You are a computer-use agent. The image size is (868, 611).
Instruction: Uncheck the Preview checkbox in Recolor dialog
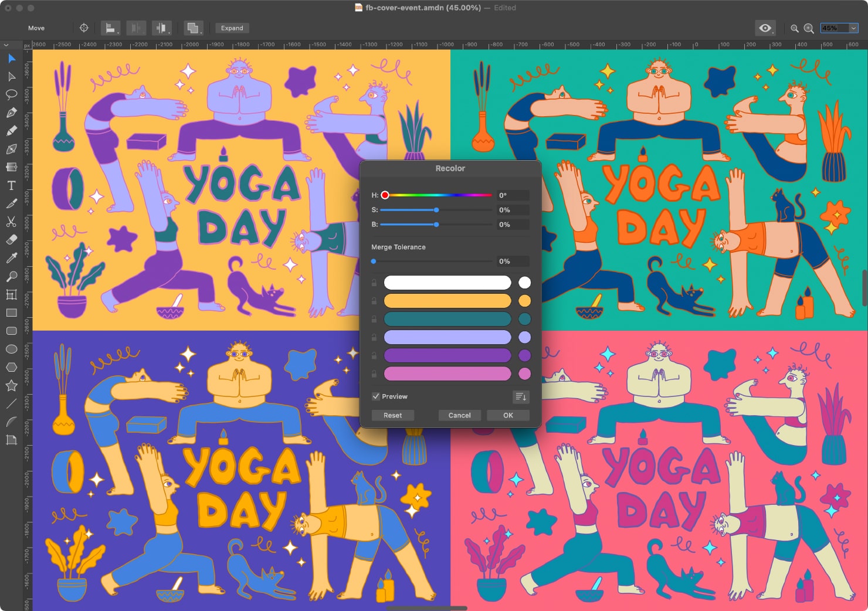pyautogui.click(x=377, y=396)
